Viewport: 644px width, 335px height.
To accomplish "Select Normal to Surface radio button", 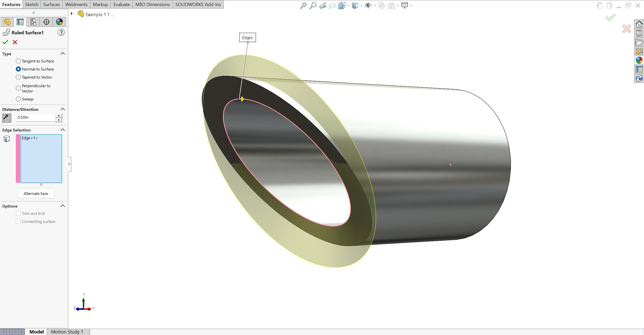I will pos(19,69).
